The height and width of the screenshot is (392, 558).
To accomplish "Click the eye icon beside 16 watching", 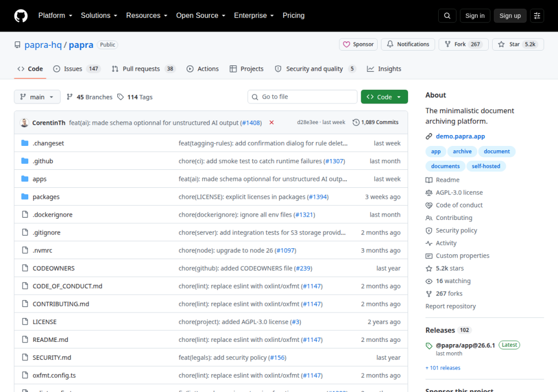I will point(429,281).
